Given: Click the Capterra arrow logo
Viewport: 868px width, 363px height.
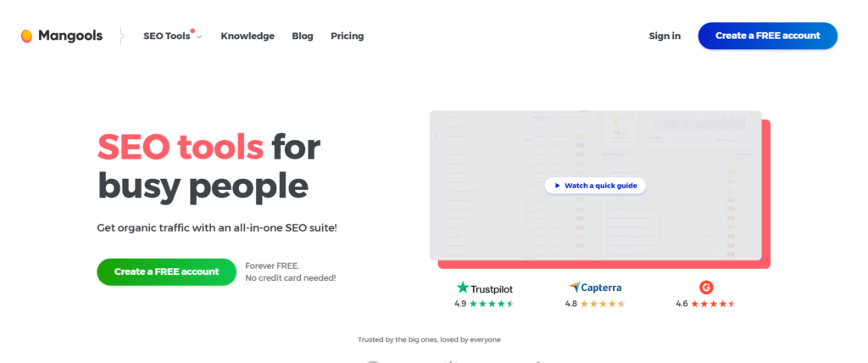Looking at the screenshot, I should pyautogui.click(x=575, y=288).
